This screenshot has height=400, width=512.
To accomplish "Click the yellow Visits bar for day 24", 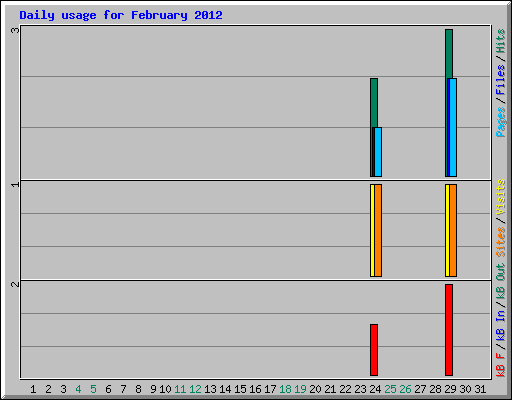I will pyautogui.click(x=372, y=230).
